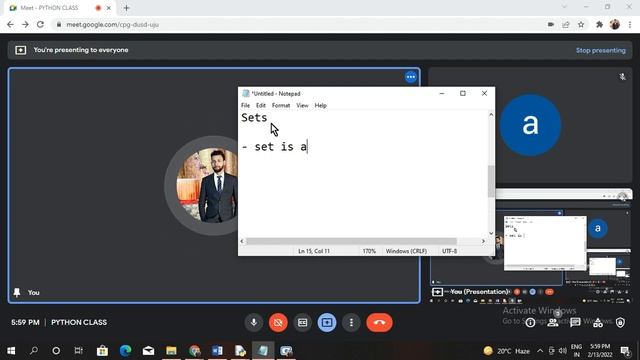Click '20°C Haze' weather in taskbar
Viewport: 640px width, 360px height.
507,351
